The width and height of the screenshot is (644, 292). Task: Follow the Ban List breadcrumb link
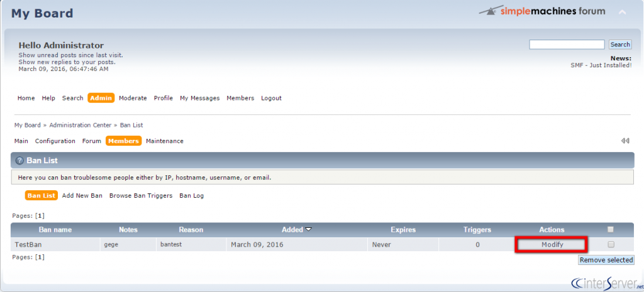coord(131,125)
